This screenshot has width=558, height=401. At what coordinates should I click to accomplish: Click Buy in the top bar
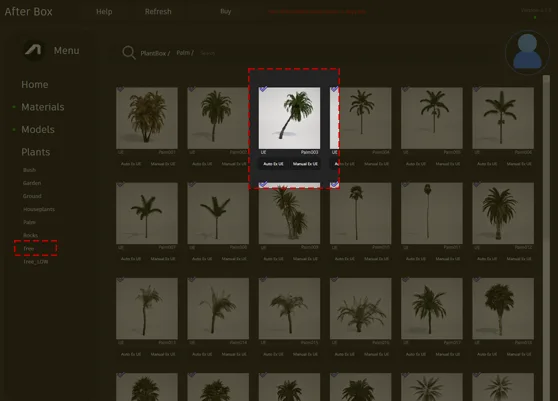pos(226,11)
